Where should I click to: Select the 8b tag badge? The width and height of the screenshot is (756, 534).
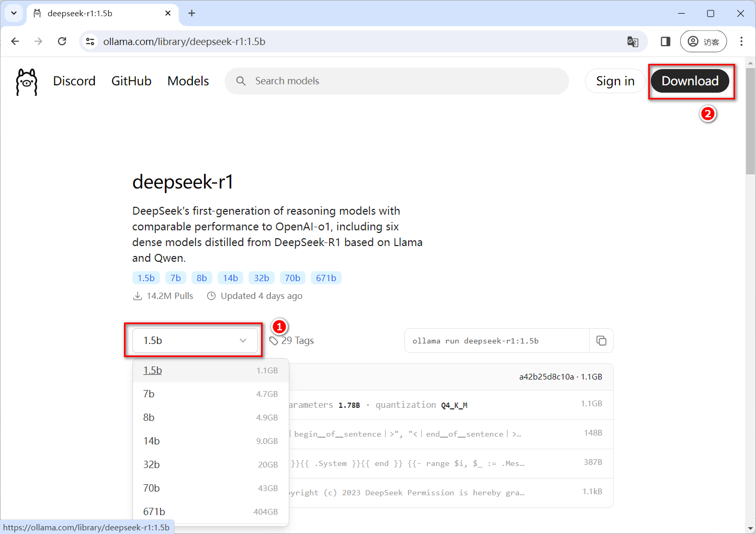click(x=202, y=278)
